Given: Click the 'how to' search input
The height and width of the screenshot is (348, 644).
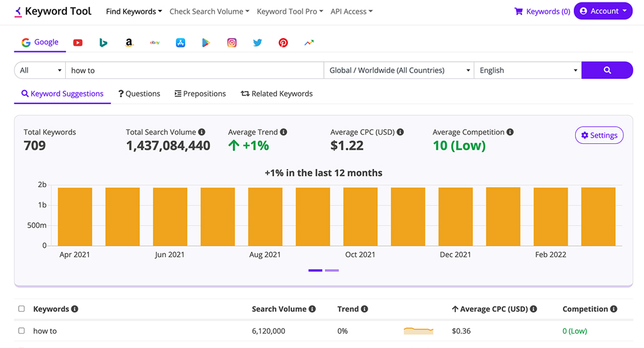Looking at the screenshot, I should 195,70.
